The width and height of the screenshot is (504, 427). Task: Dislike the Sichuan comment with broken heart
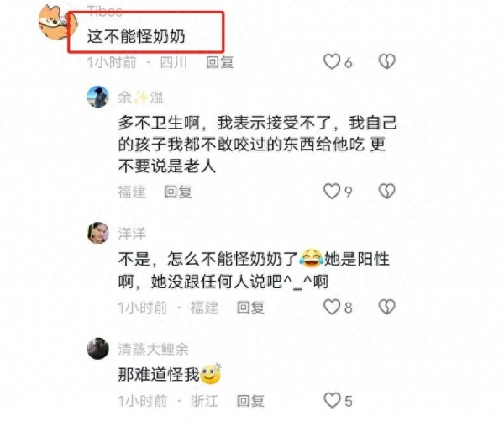(386, 61)
